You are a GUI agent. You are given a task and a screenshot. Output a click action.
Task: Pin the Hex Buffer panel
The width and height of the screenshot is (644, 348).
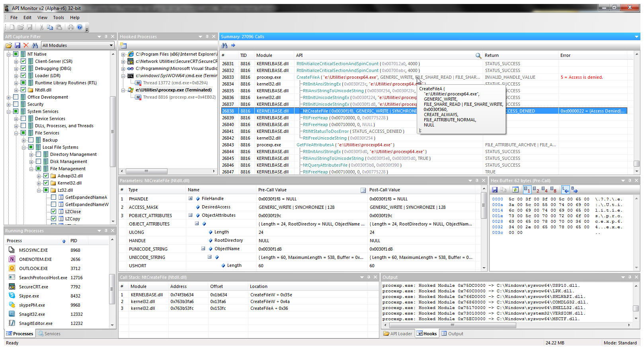coord(630,181)
